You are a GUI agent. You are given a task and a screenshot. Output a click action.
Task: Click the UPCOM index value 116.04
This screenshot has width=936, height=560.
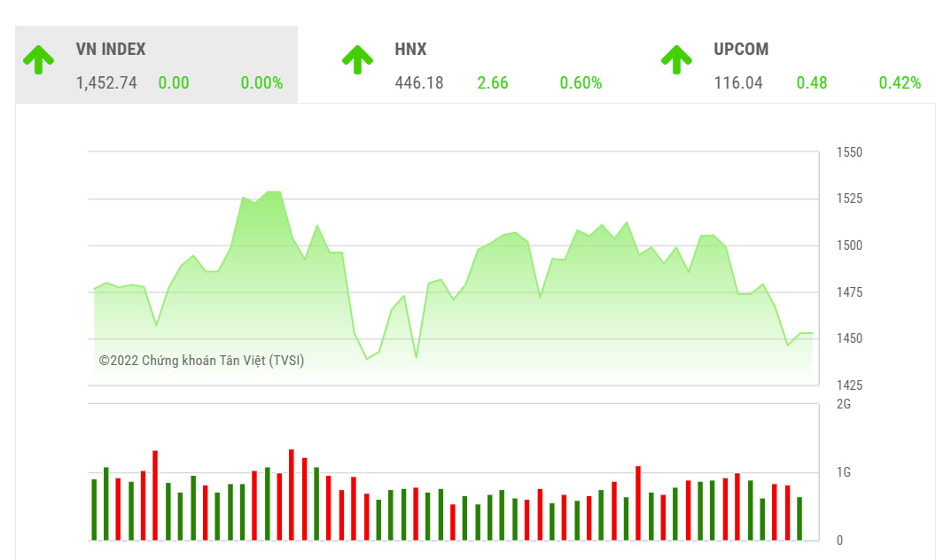click(x=738, y=83)
